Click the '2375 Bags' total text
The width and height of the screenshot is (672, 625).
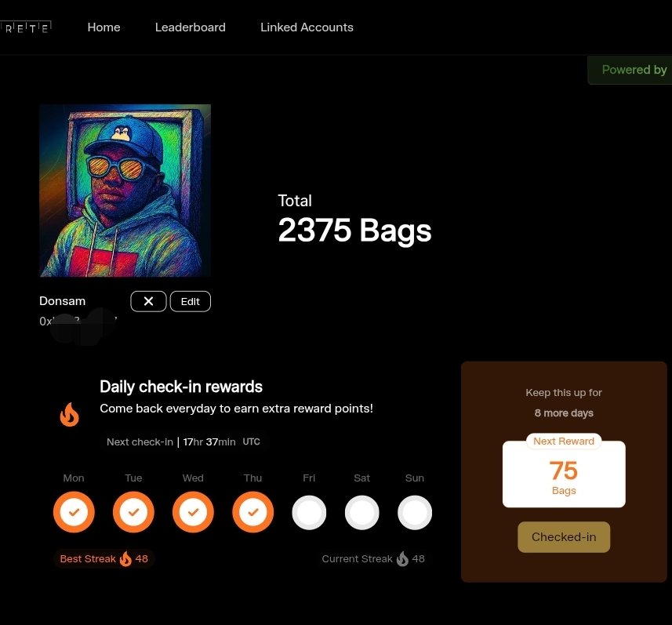354,231
